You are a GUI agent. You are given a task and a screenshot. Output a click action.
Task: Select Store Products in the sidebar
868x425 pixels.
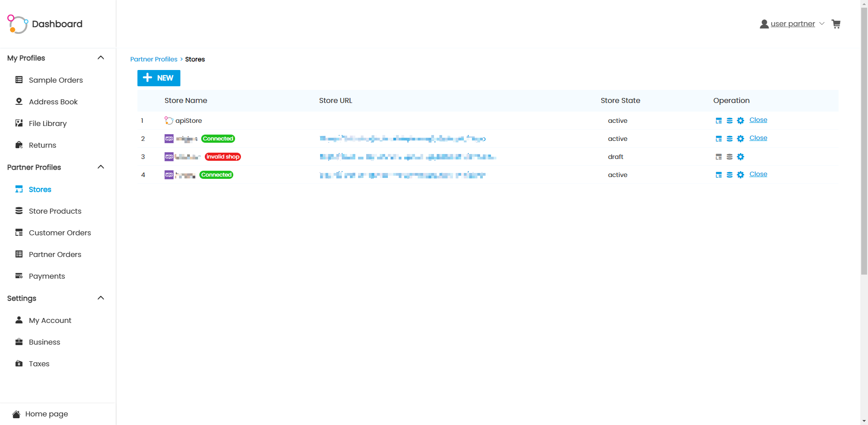[x=55, y=211]
